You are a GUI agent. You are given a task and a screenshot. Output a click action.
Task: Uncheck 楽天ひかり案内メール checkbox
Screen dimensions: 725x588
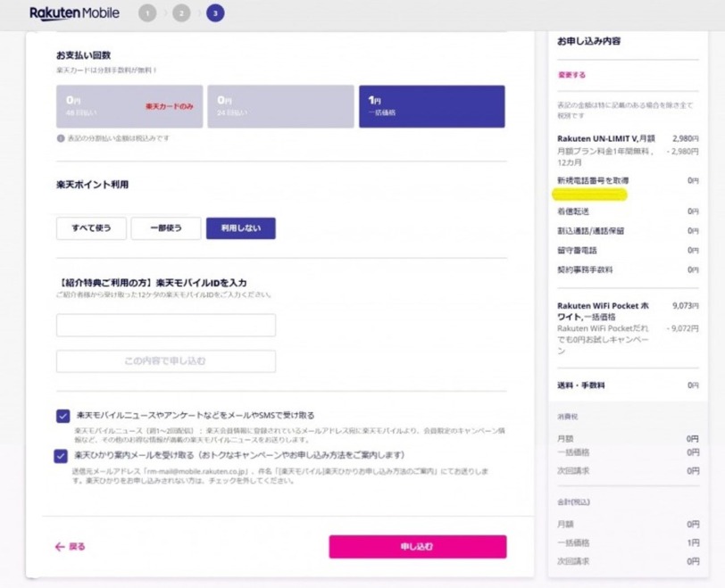[61, 456]
